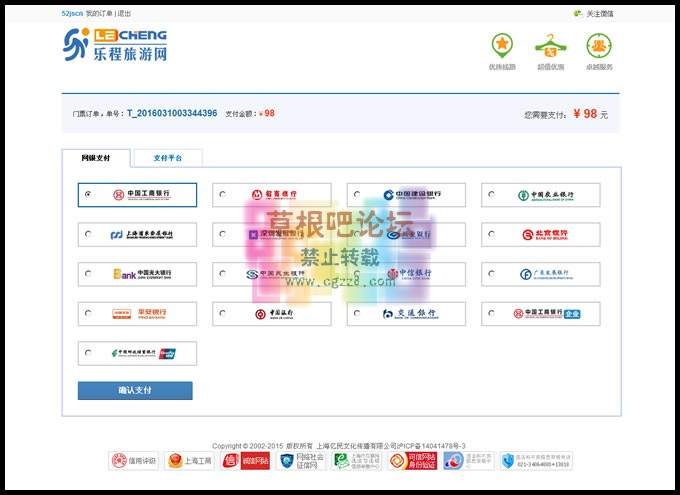680x495 pixels.
Task: Click the WeChat icon beside 关注微信
Action: pyautogui.click(x=578, y=13)
